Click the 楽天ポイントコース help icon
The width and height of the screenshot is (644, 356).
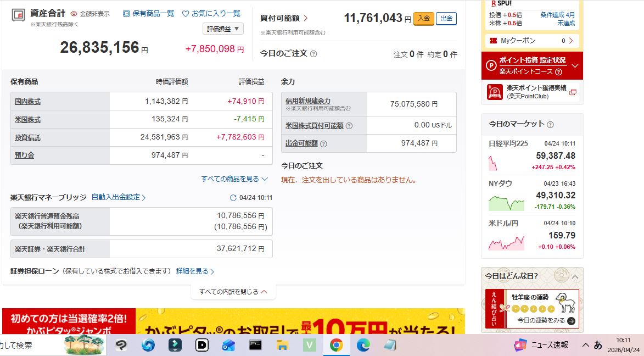[x=558, y=72]
